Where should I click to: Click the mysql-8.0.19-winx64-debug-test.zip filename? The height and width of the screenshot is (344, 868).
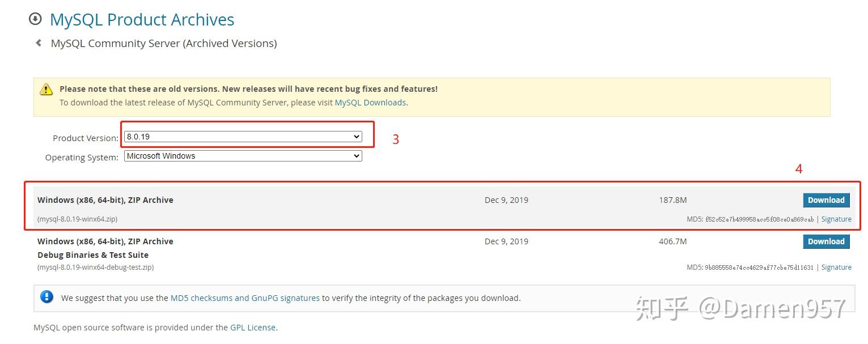point(95,267)
